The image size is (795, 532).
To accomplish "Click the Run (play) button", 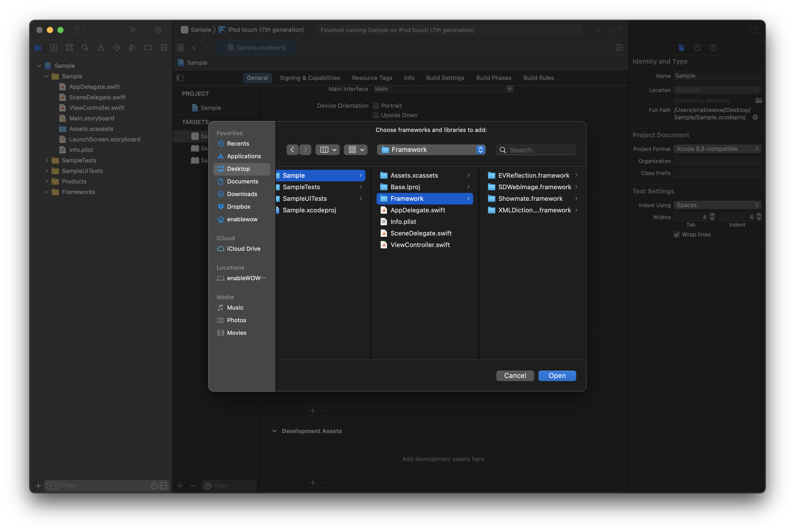I will point(133,30).
